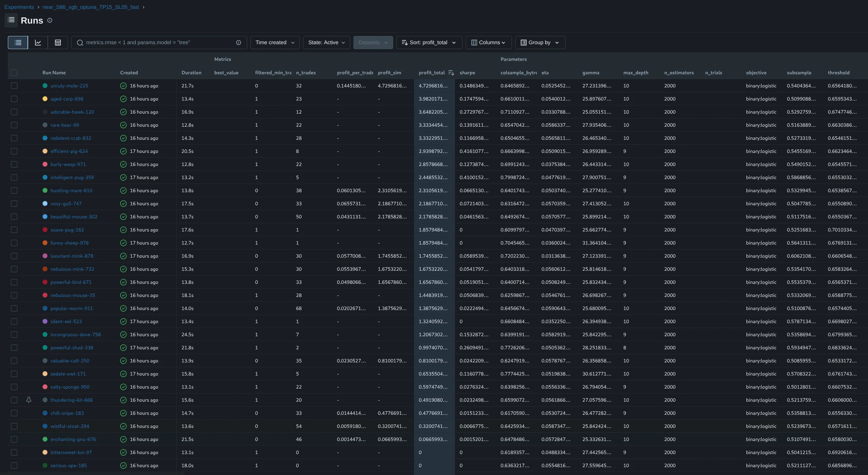Open the Sort: profit_total dropdown
Image resolution: width=868 pixels, height=475 pixels.
tap(429, 43)
